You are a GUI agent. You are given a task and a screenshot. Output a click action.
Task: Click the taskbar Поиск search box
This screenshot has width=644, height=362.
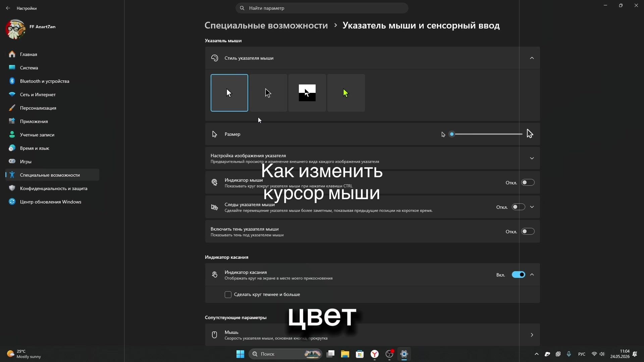tap(285, 354)
